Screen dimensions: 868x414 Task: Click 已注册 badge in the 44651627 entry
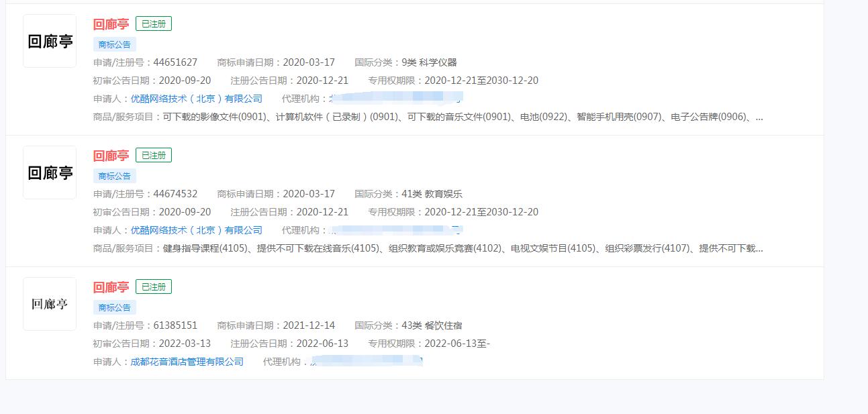(x=154, y=23)
